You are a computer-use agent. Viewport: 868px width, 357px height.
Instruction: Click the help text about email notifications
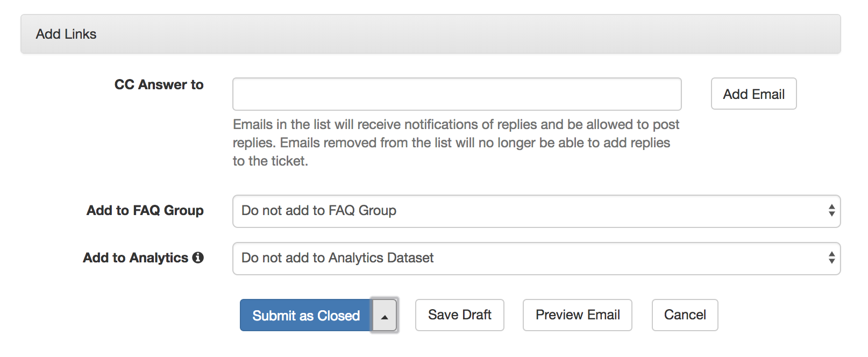(x=456, y=142)
